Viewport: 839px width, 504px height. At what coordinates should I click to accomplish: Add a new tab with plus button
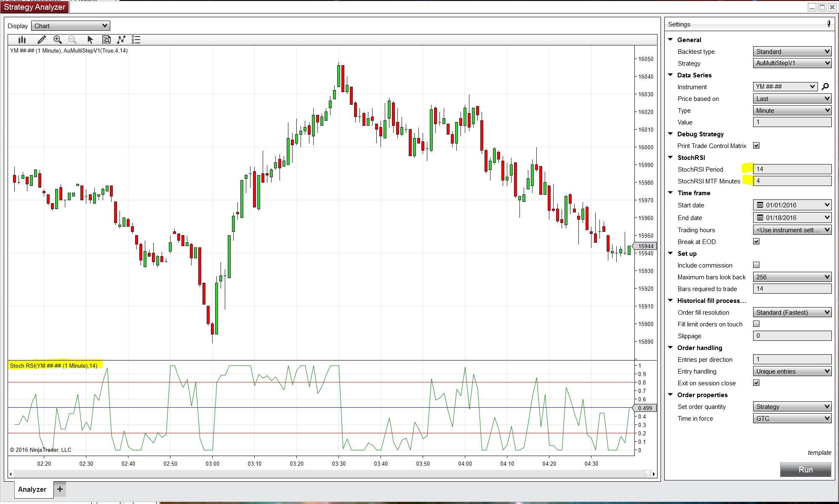click(x=60, y=489)
